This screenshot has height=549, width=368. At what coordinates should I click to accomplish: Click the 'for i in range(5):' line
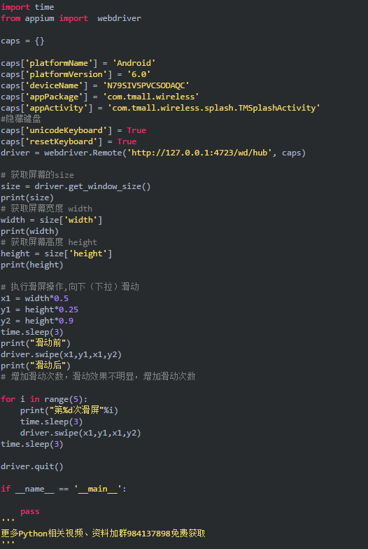[x=44, y=399]
